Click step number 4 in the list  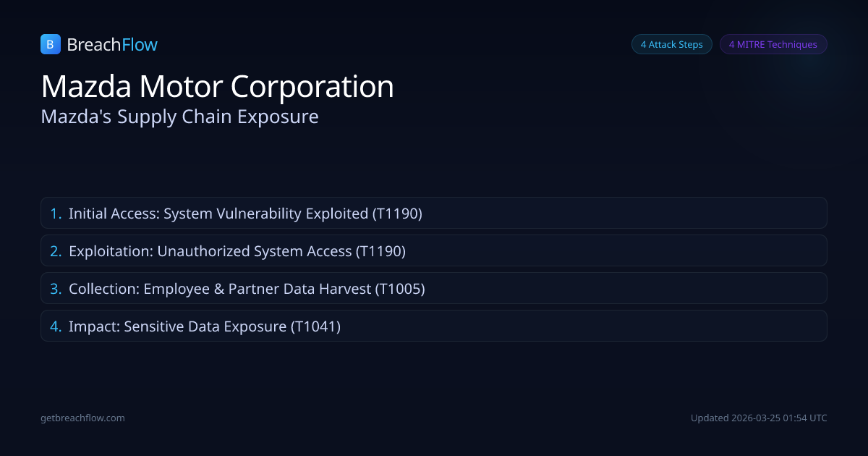point(56,326)
